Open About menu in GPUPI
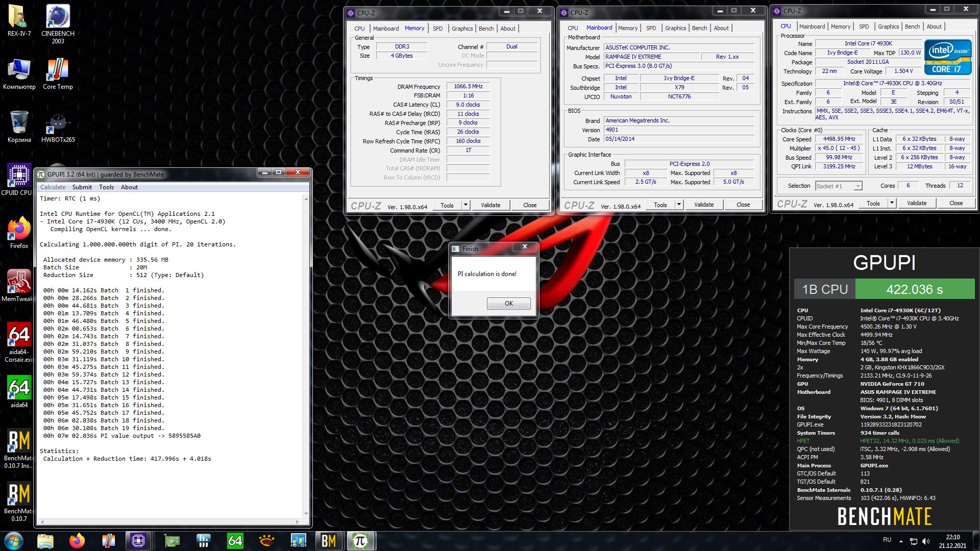Screen dimensions: 980x551 coord(129,187)
